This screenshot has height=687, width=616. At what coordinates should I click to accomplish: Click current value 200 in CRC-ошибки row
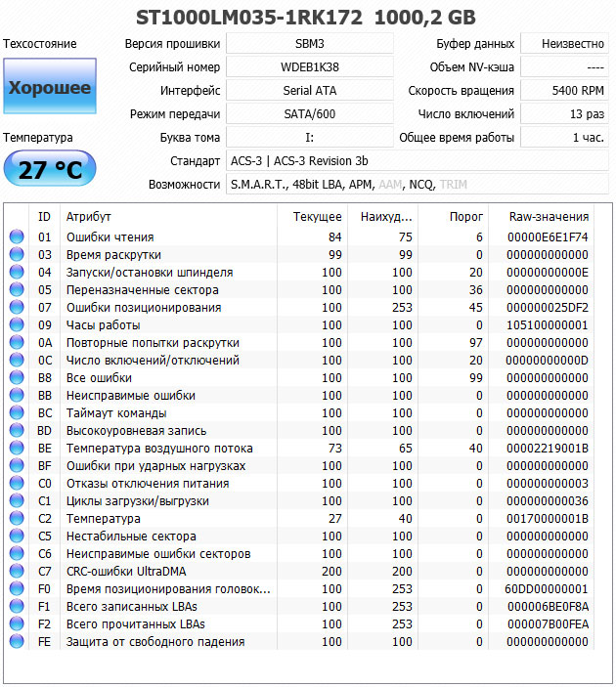(331, 571)
